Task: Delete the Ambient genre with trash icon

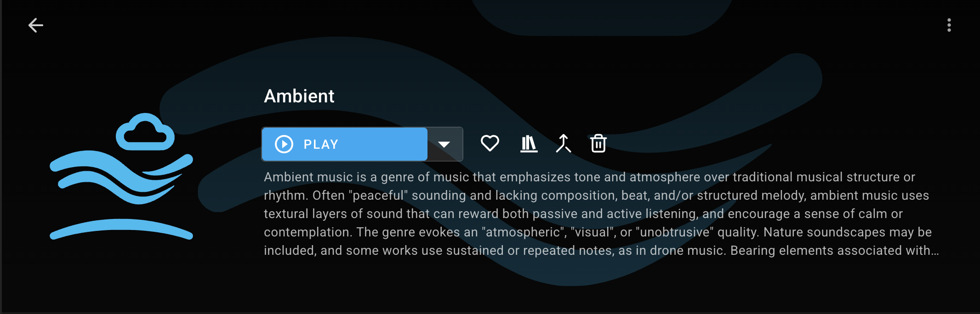Action: point(598,144)
